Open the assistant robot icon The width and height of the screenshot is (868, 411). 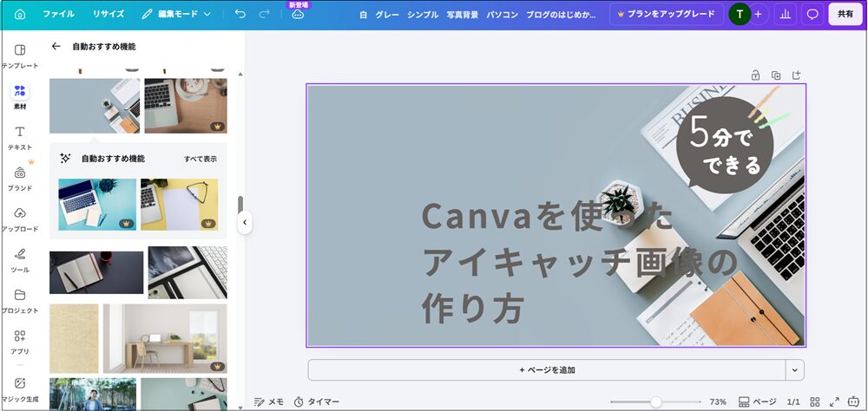pyautogui.click(x=853, y=401)
